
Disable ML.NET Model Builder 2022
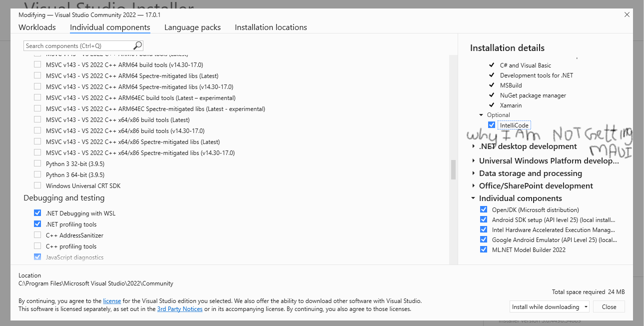click(483, 249)
